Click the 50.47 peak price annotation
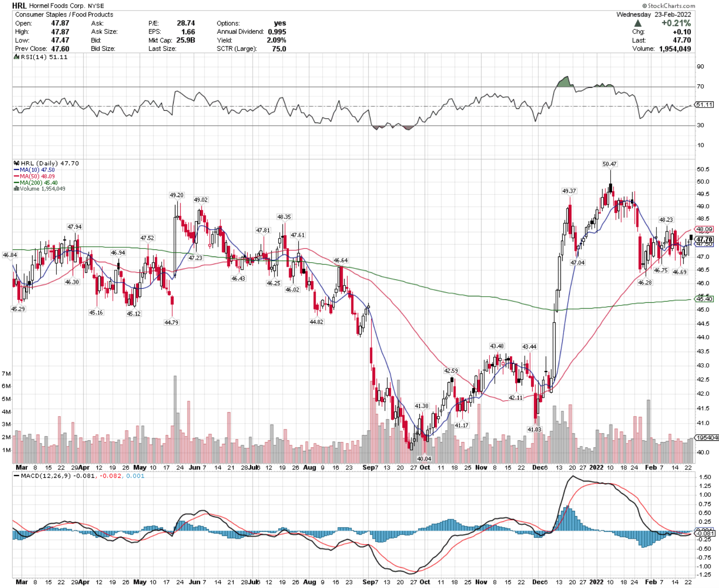 pos(610,164)
